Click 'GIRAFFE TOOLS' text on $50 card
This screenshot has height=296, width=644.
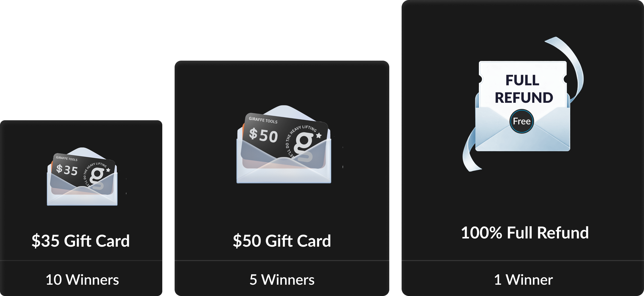pyautogui.click(x=263, y=120)
